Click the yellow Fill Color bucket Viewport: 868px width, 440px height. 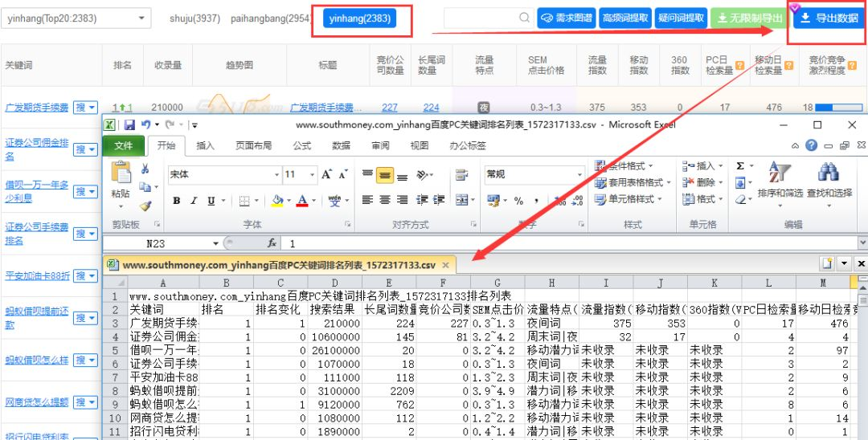[277, 201]
